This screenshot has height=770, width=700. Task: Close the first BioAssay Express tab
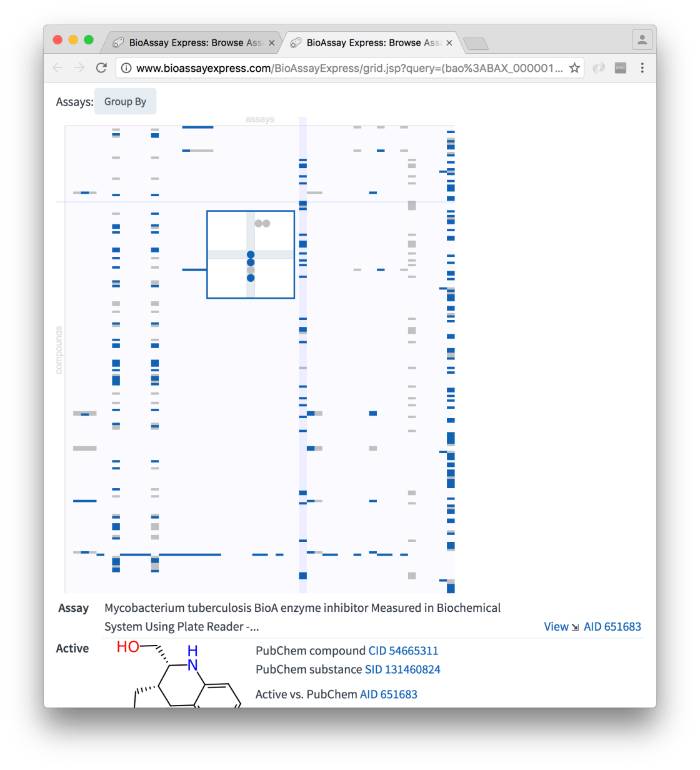(x=271, y=43)
